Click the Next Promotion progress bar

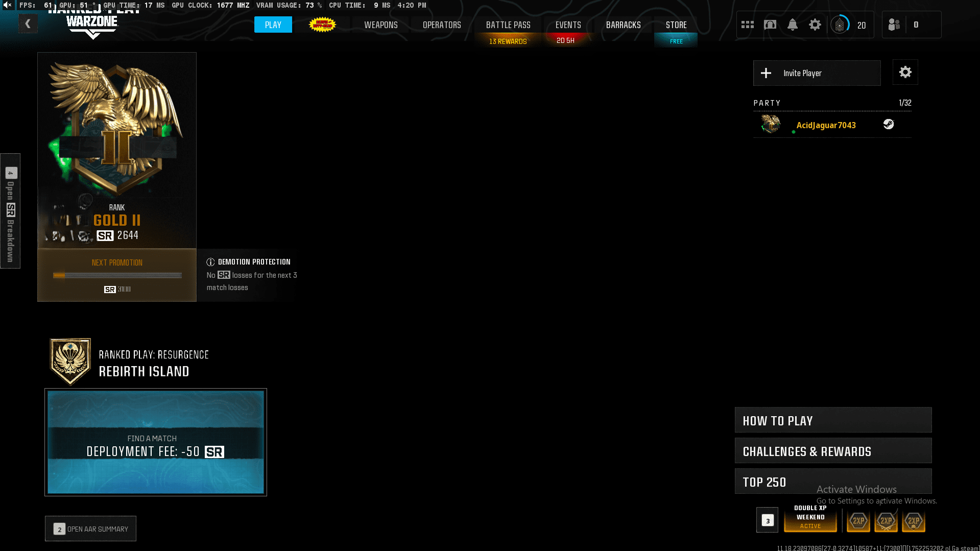[117, 275]
